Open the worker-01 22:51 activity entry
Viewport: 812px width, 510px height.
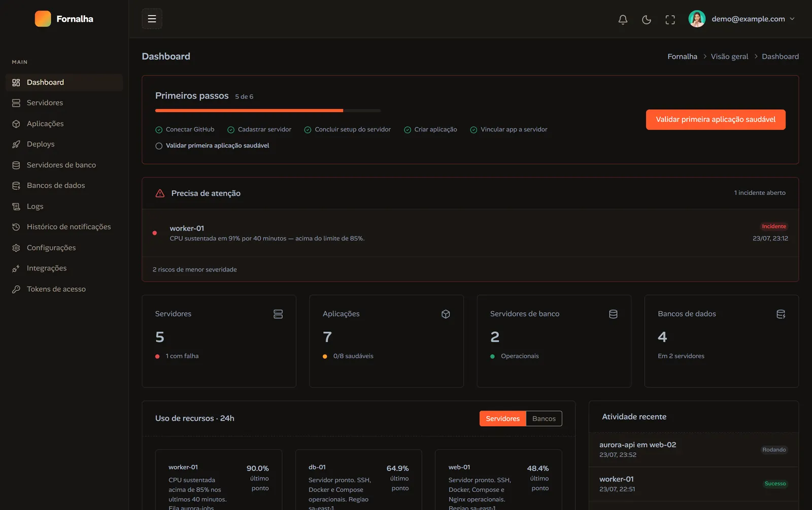694,484
